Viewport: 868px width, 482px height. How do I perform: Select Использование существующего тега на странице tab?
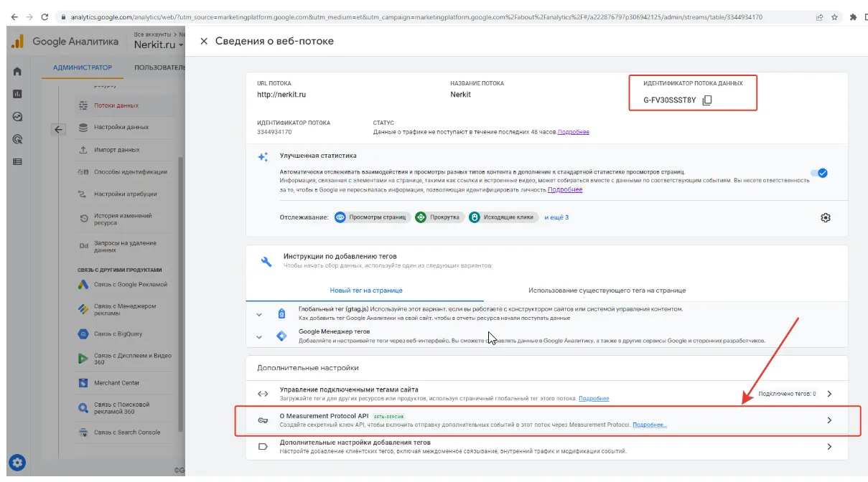607,290
